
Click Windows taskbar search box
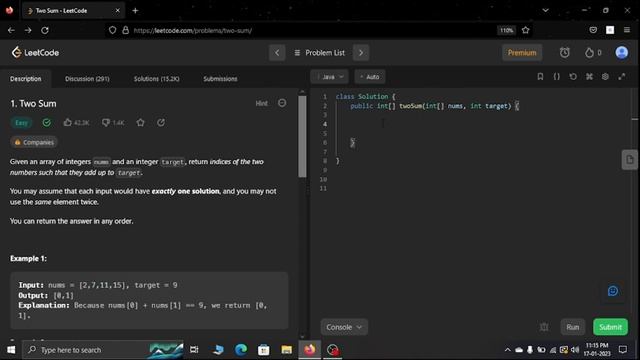102,350
